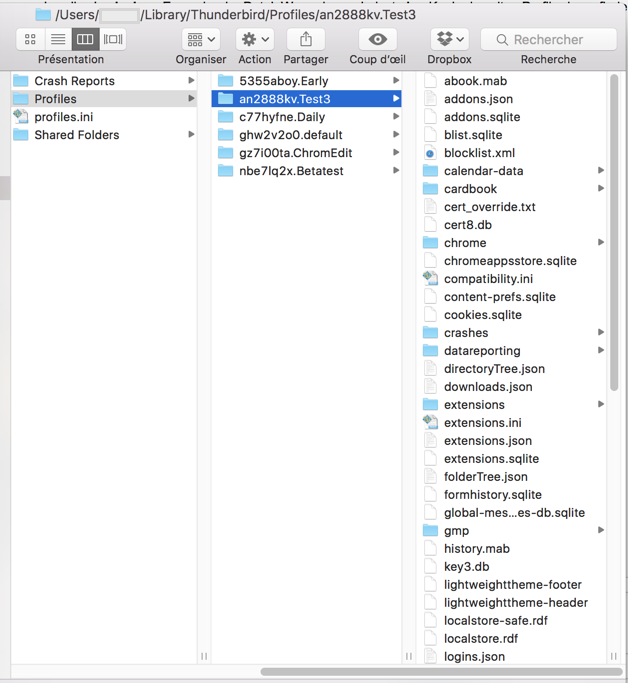The height and width of the screenshot is (683, 628).
Task: Click the extensions.ini file icon
Action: point(430,422)
